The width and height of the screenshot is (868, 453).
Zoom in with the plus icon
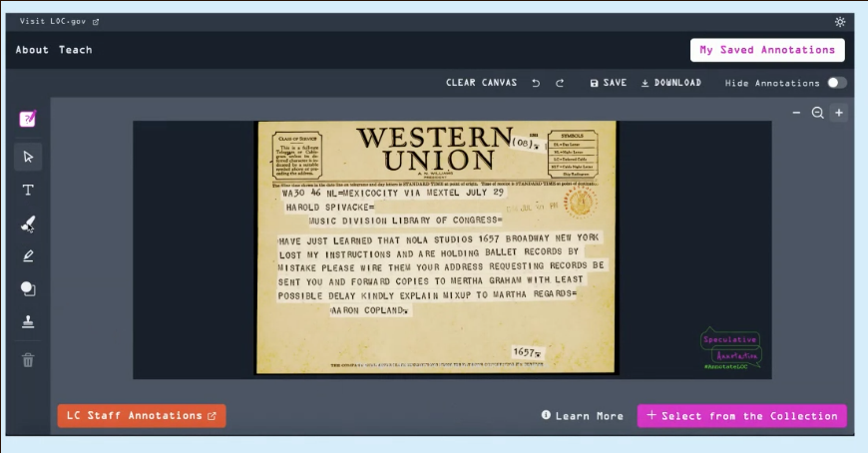pos(839,113)
